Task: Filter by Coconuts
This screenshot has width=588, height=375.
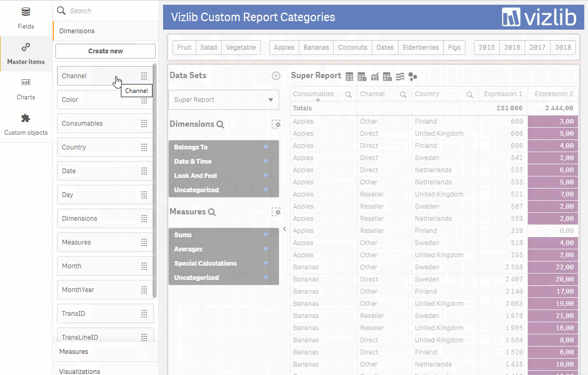Action: point(353,48)
